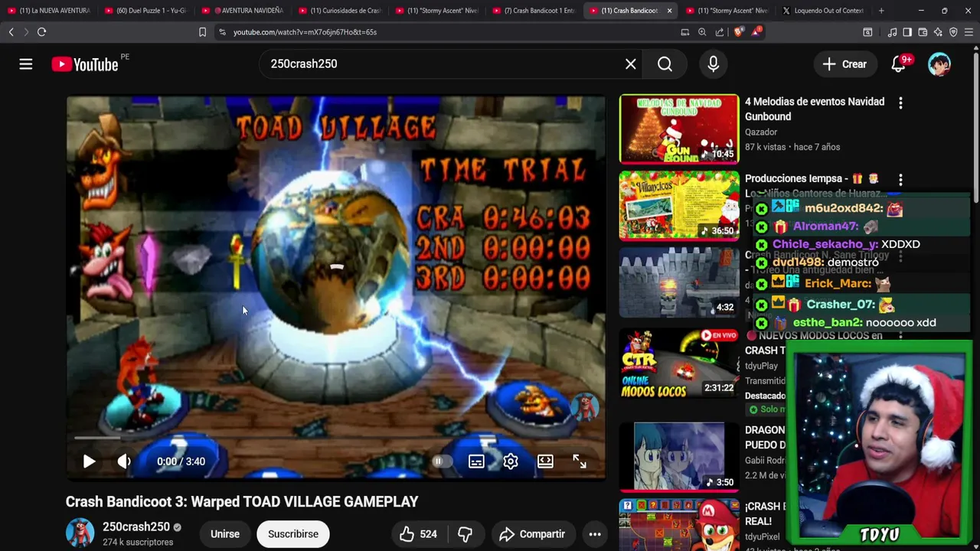Subscribe using the Suscribirse button
This screenshot has height=551, width=980.
point(293,534)
